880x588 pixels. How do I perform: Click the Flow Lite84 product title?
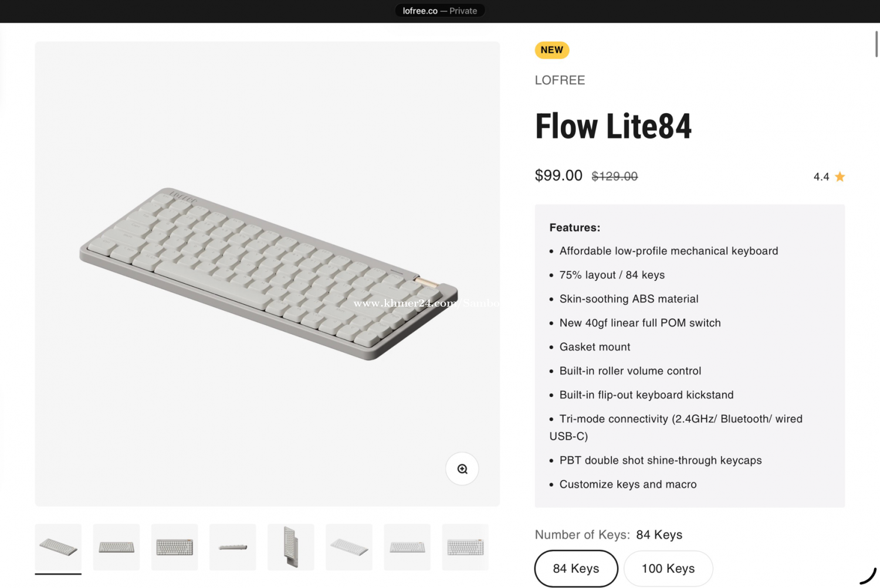coord(613,127)
